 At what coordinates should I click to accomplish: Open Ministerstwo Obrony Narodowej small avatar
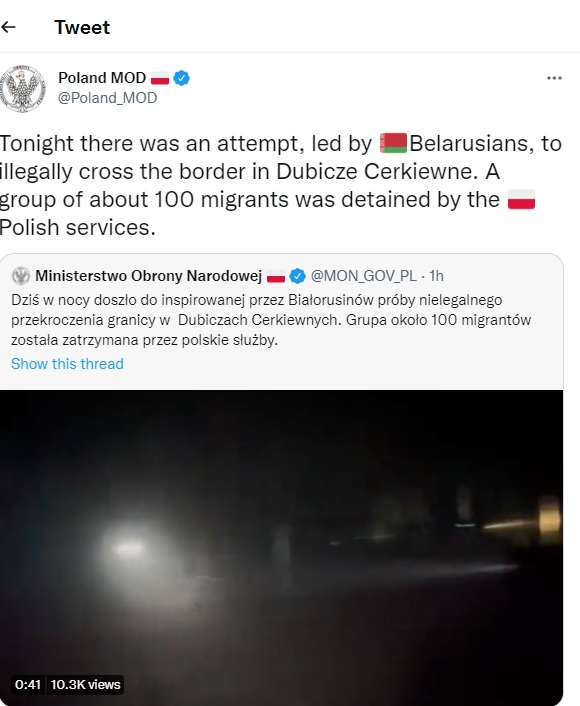pyautogui.click(x=21, y=276)
